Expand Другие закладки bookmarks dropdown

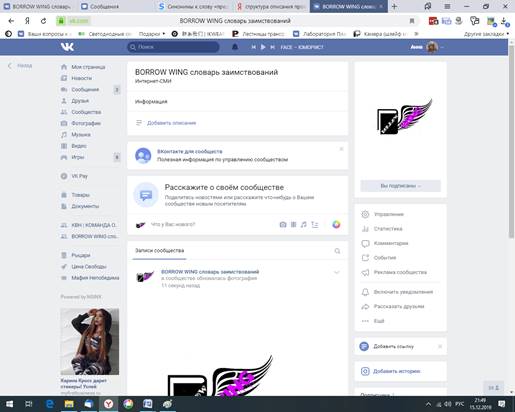tap(486, 34)
